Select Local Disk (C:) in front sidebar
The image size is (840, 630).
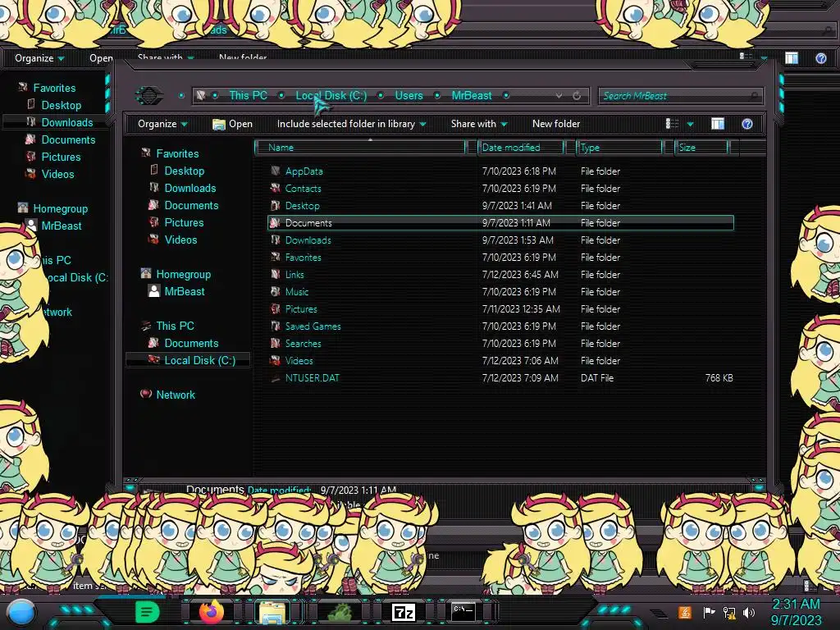pyautogui.click(x=199, y=361)
